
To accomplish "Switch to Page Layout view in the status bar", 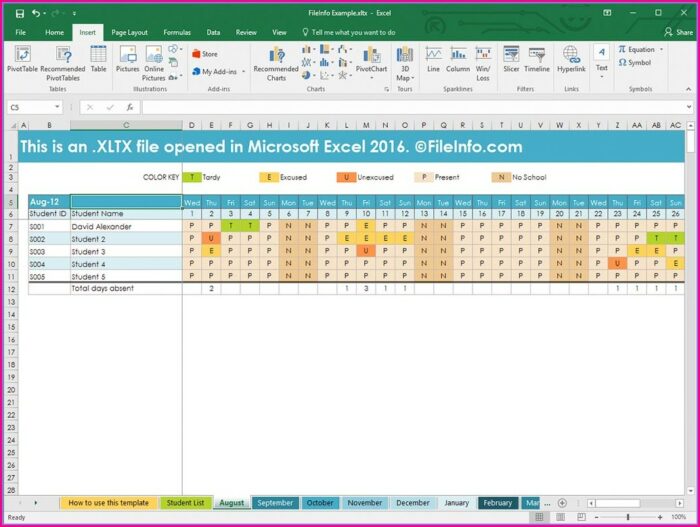I will tap(560, 517).
